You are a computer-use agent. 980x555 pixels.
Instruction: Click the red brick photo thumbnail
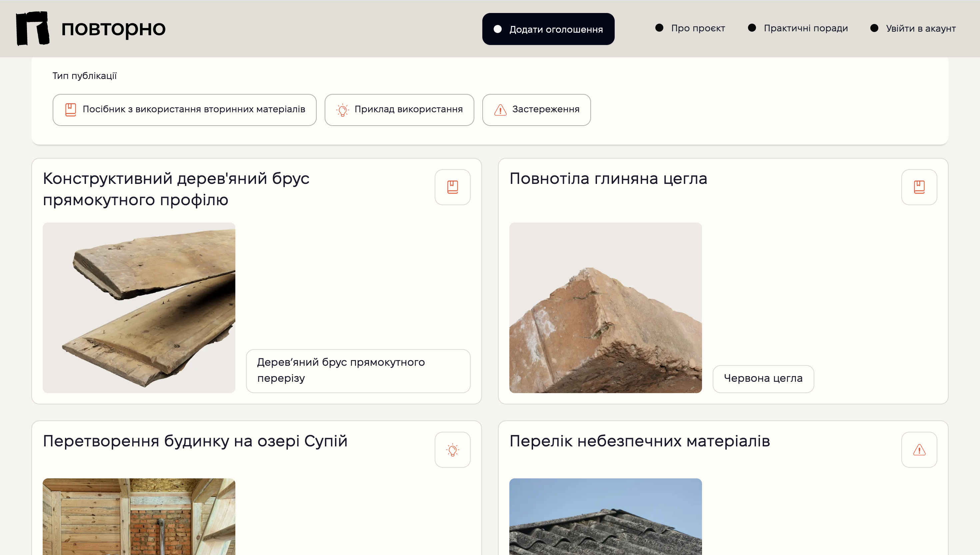click(606, 307)
